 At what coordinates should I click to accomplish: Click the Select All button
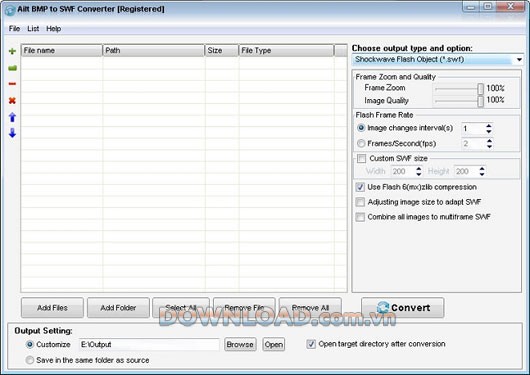[x=181, y=308]
